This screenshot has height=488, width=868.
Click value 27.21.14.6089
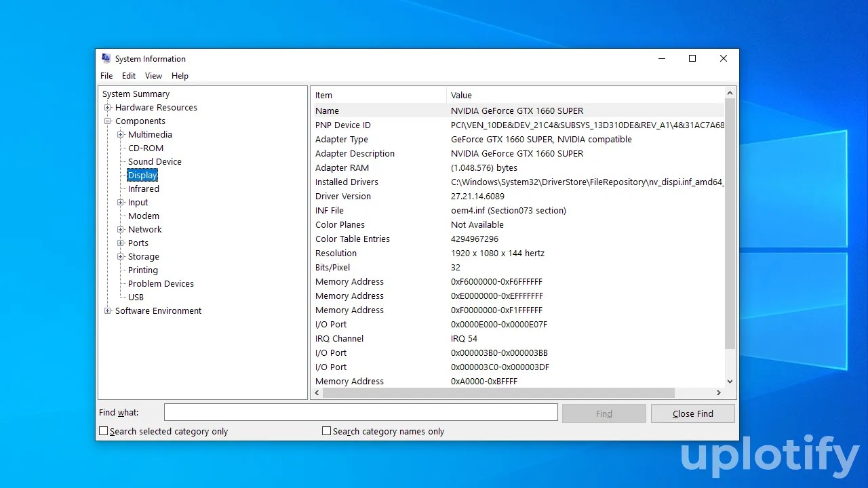477,196
